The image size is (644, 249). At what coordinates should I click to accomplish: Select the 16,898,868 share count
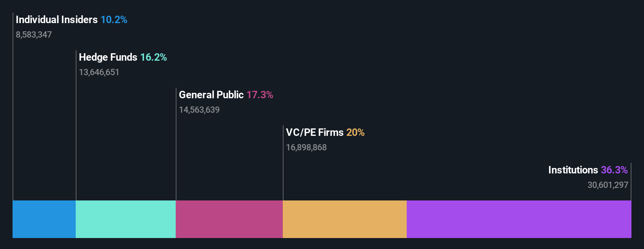tap(306, 148)
